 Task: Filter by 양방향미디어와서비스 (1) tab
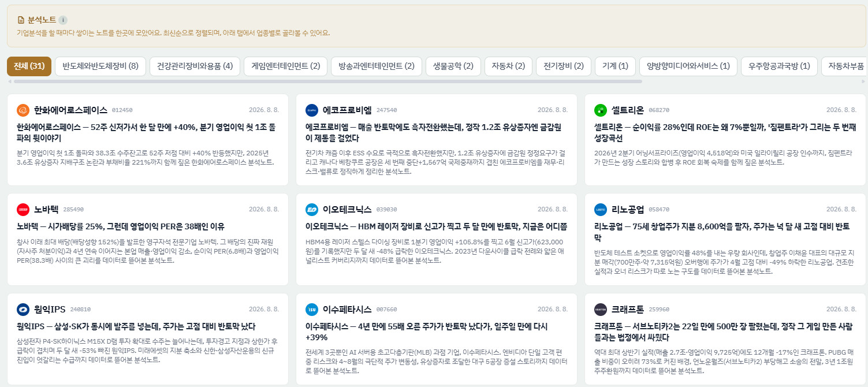coord(688,66)
